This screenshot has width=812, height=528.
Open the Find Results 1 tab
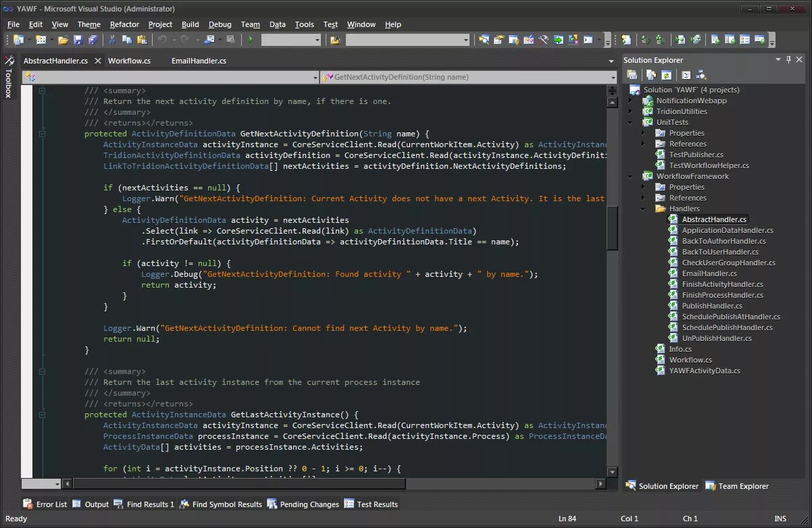pos(144,504)
